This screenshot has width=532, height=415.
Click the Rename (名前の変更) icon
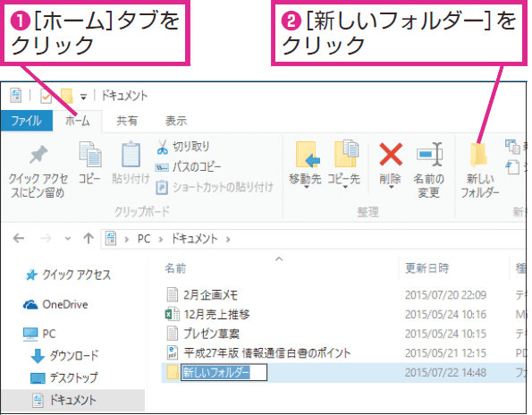429,155
